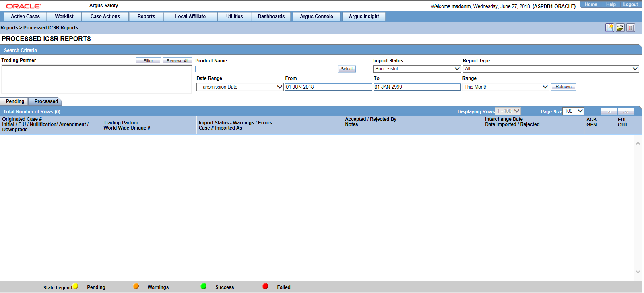Click the State Legend label

[58, 287]
